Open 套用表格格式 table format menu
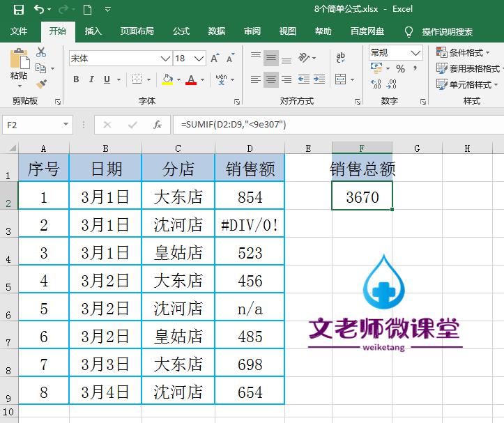 pos(469,68)
